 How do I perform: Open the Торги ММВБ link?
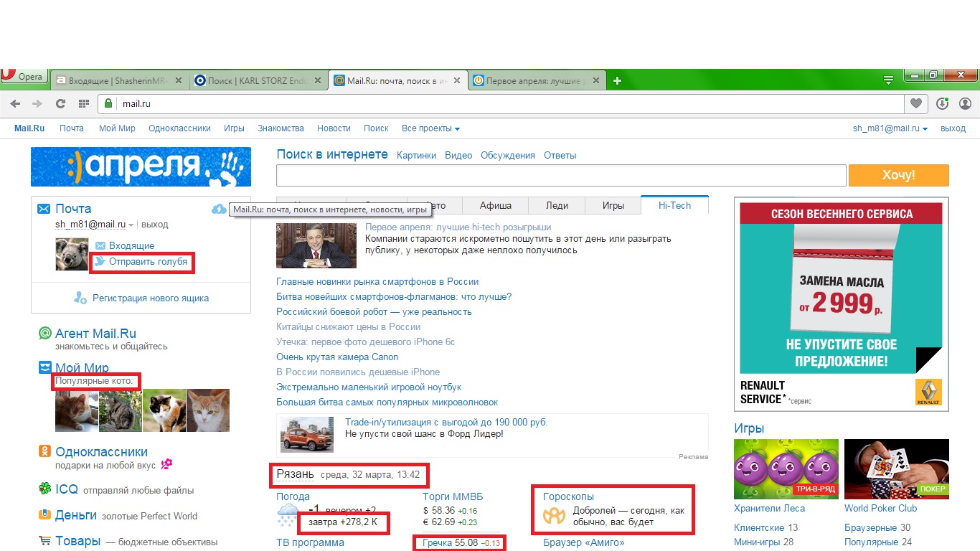click(x=453, y=496)
